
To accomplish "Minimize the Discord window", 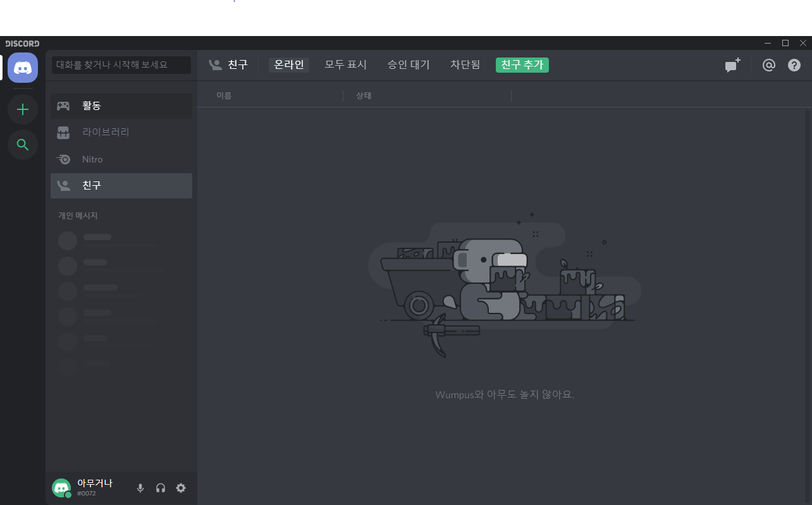I will click(768, 43).
